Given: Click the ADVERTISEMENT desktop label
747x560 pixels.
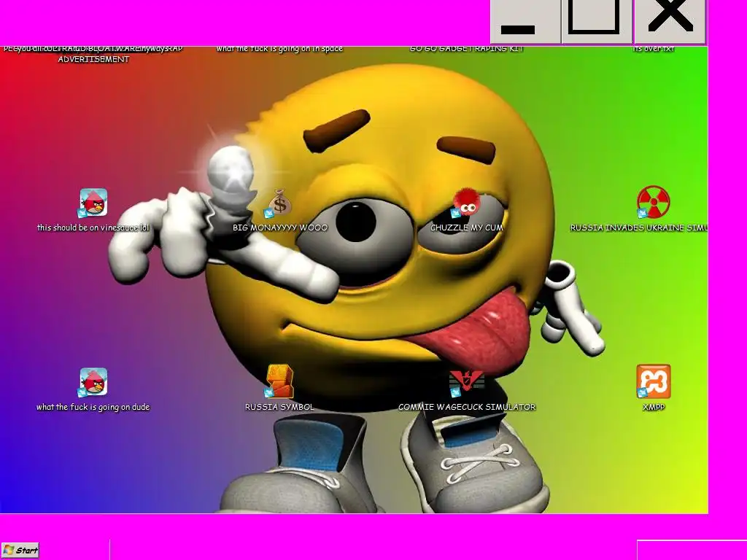Looking at the screenshot, I should [x=94, y=59].
